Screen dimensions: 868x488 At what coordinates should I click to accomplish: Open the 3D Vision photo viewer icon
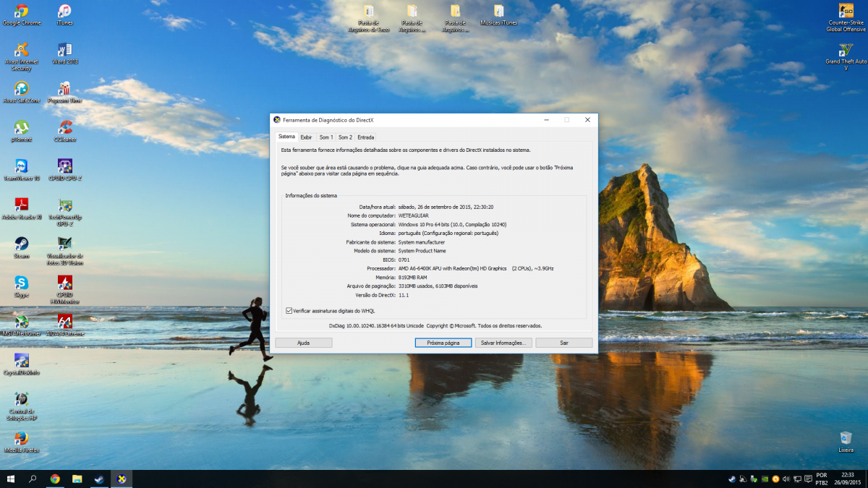(x=64, y=251)
